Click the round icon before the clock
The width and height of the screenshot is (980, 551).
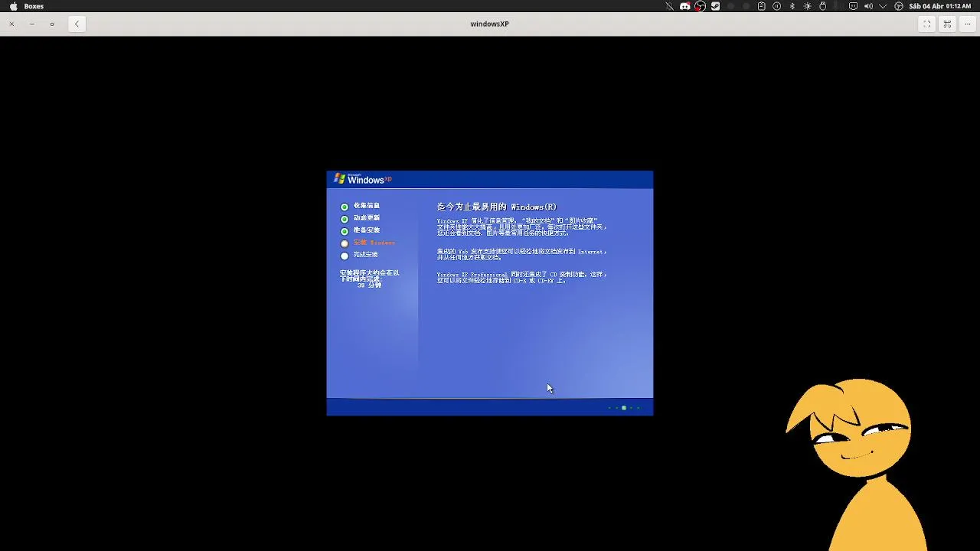pyautogui.click(x=899, y=6)
